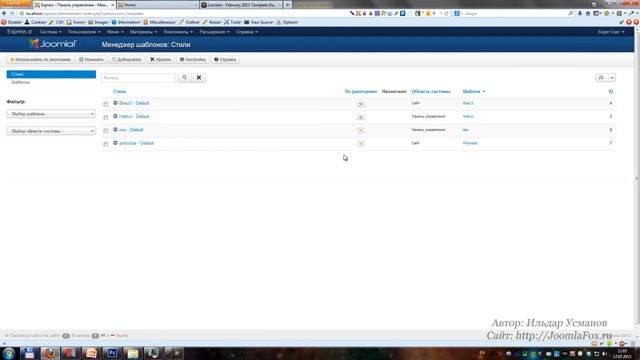Click preview icon beside protostar - Default
Screen dimensions: 640x360
[115, 143]
